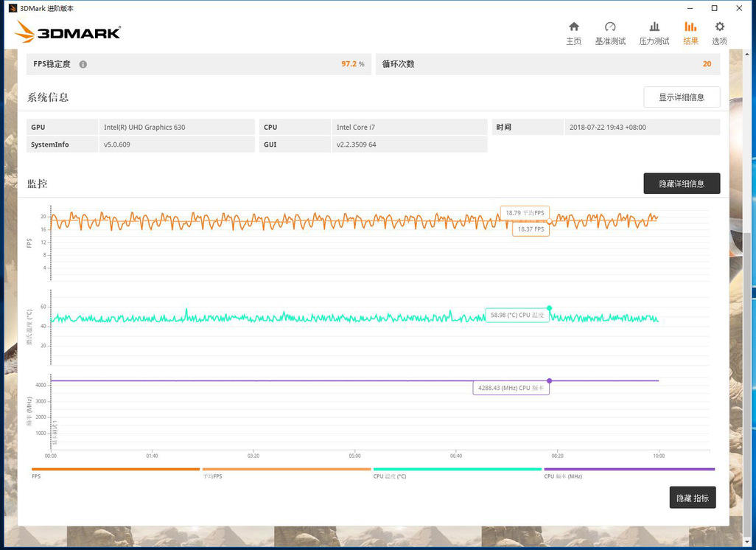
Task: Click the 循环次数 label
Action: [398, 64]
